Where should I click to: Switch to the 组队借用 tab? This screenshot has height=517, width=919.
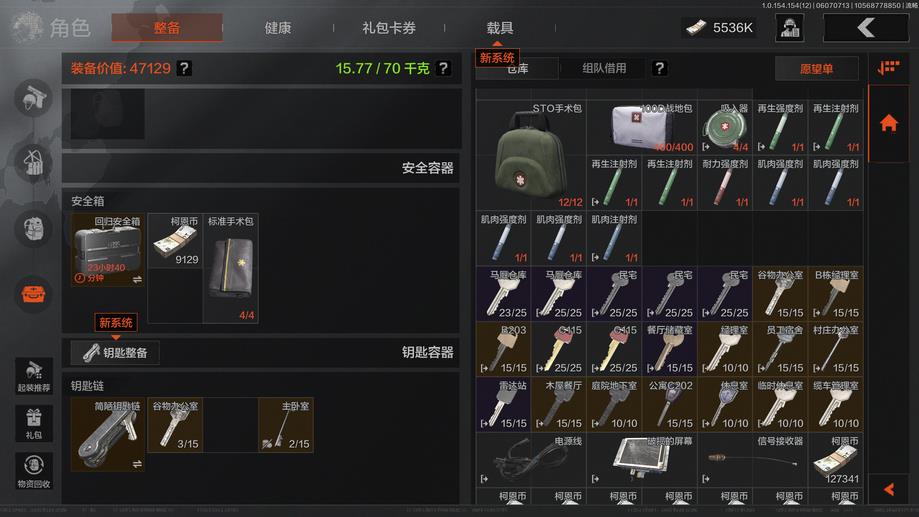[604, 68]
